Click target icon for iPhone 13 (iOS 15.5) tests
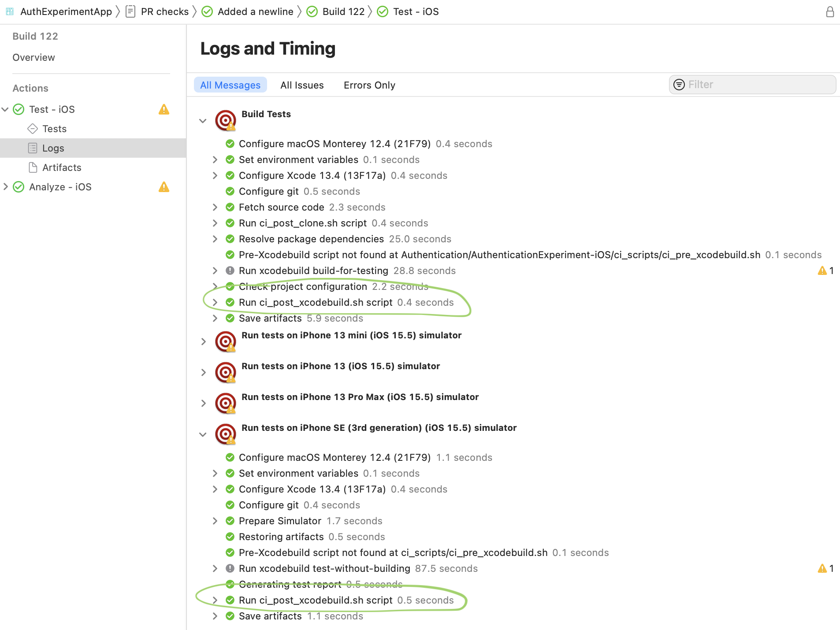The image size is (840, 630). tap(226, 372)
